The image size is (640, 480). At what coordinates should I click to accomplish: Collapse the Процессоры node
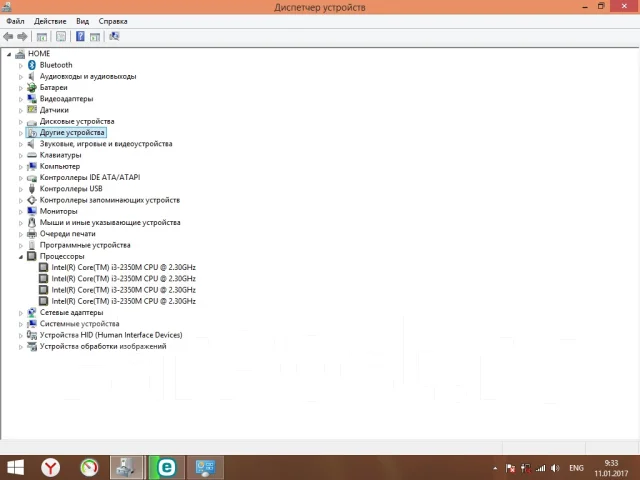tap(21, 257)
